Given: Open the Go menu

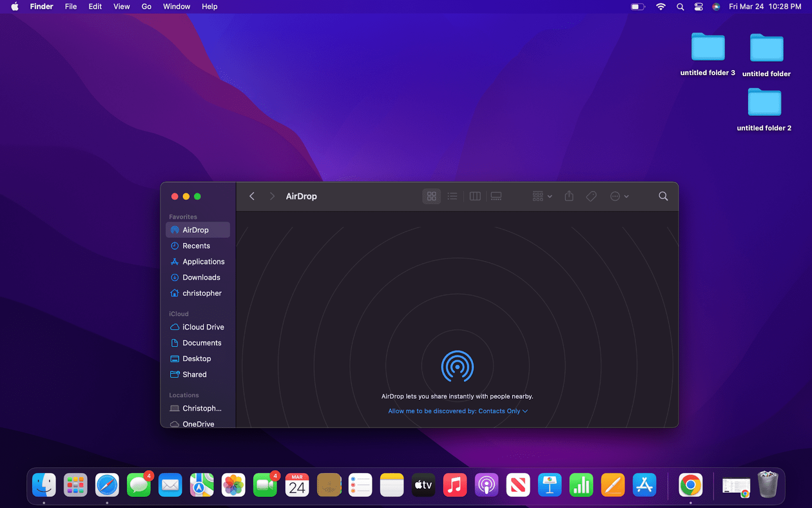Looking at the screenshot, I should [146, 7].
